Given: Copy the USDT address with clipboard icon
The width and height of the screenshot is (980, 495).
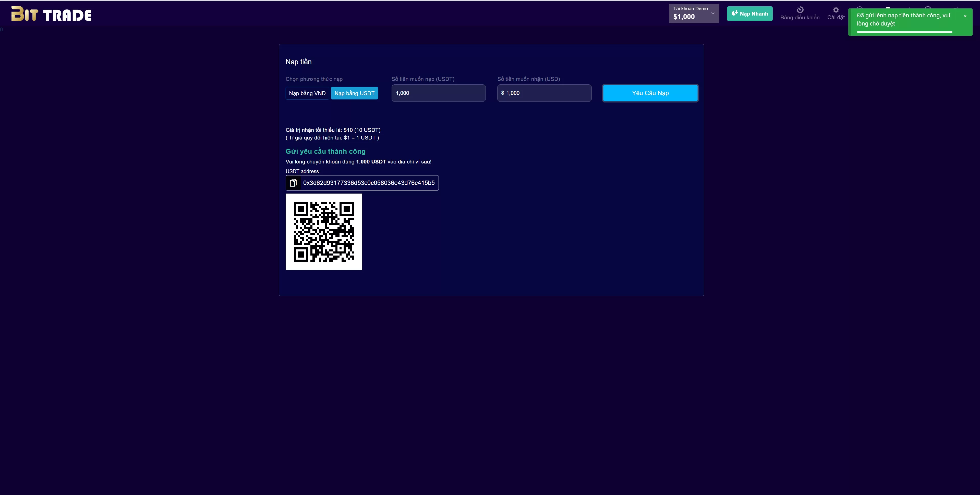Looking at the screenshot, I should point(293,183).
